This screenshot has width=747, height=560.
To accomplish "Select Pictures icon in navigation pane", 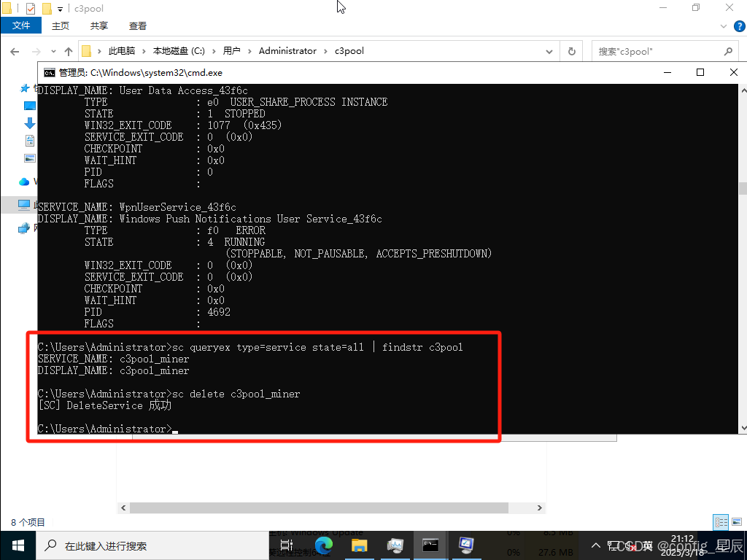I will coord(29,158).
